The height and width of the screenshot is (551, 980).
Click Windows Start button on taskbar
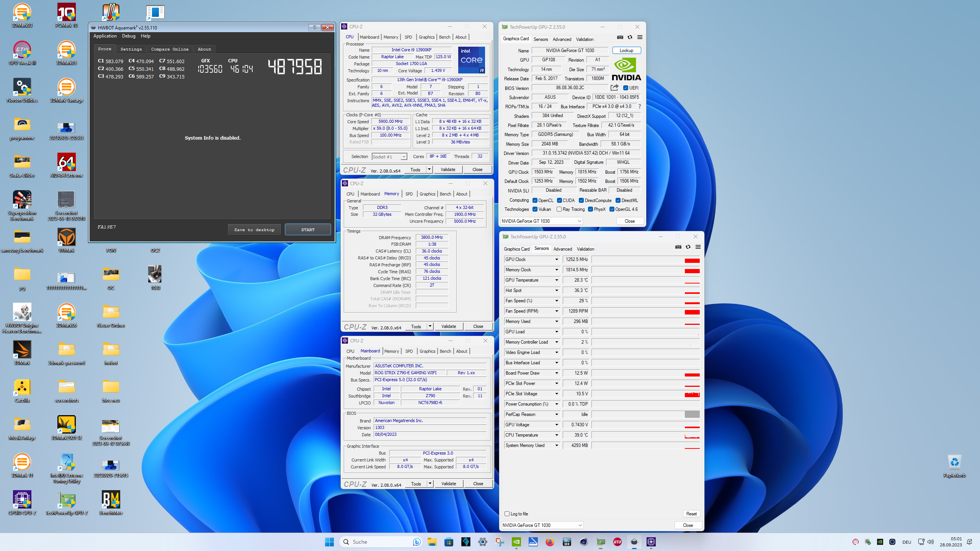[329, 542]
